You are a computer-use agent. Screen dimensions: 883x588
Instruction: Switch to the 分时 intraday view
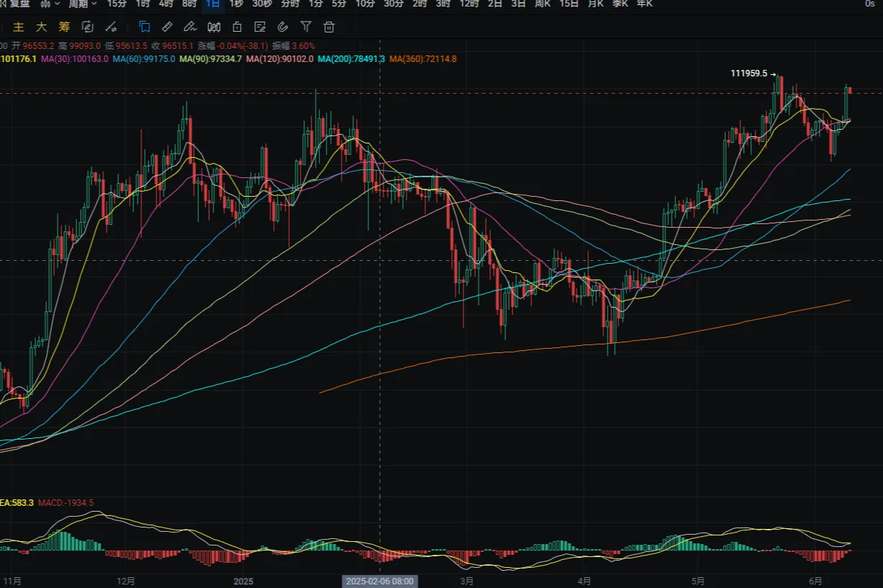click(290, 4)
